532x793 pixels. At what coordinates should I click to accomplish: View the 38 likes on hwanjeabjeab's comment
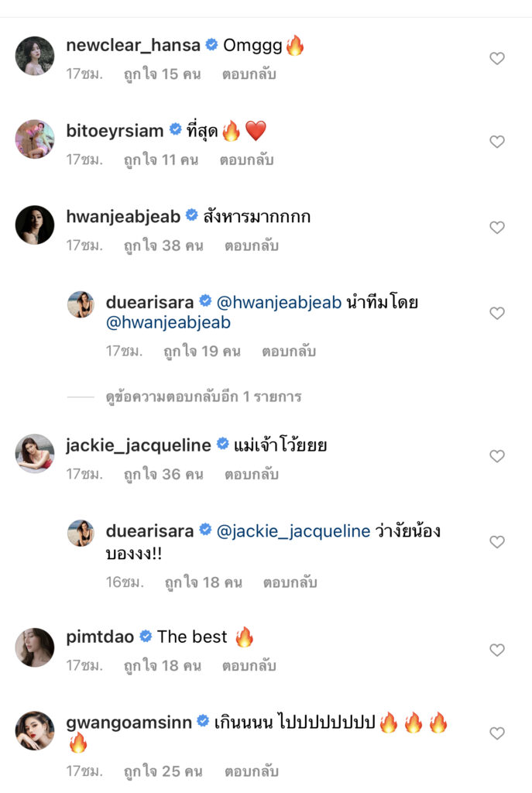(x=163, y=246)
